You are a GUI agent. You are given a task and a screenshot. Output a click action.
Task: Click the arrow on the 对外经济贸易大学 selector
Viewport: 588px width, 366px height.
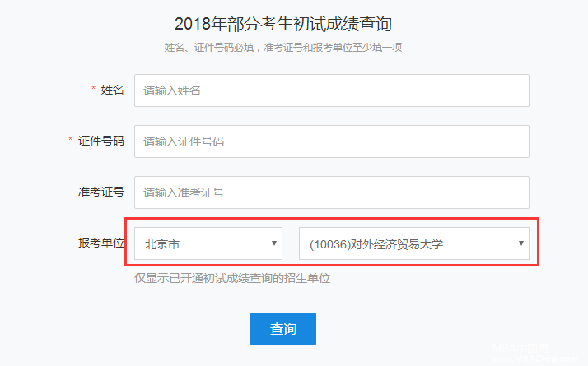coord(520,243)
